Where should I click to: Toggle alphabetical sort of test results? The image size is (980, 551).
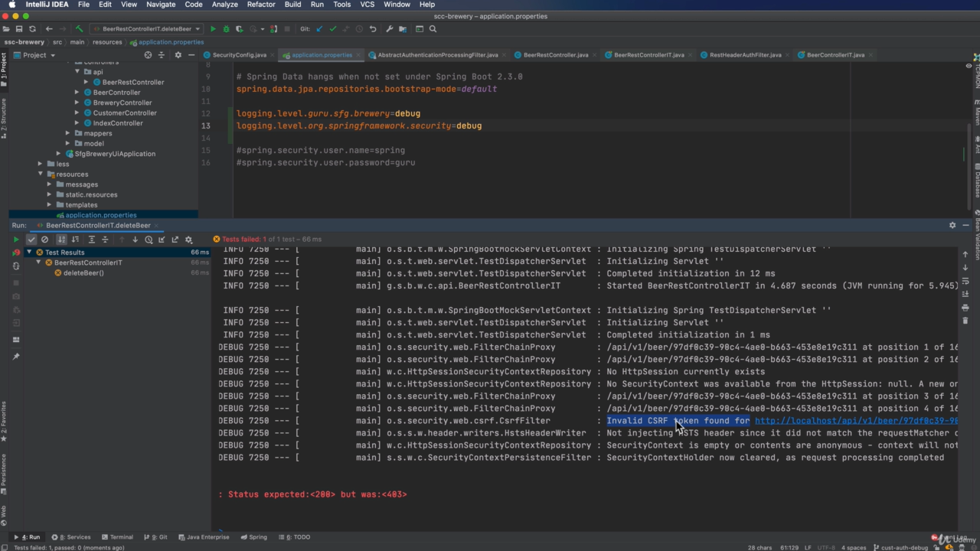coord(62,240)
